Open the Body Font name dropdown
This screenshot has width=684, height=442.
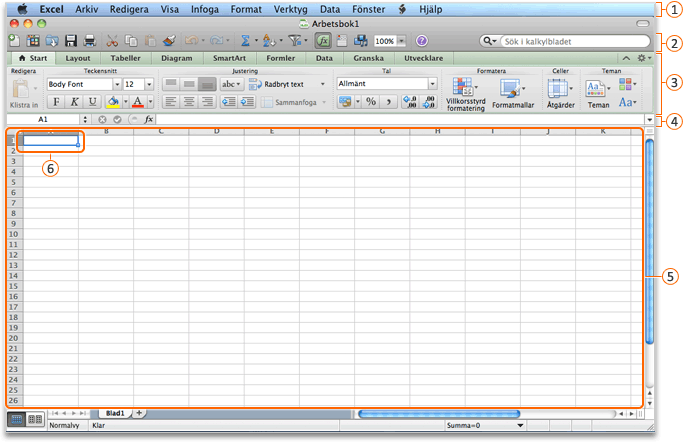117,84
